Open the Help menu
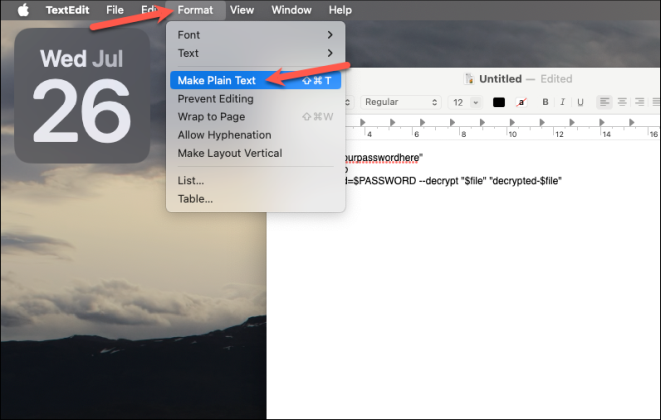The height and width of the screenshot is (420, 661). click(340, 10)
